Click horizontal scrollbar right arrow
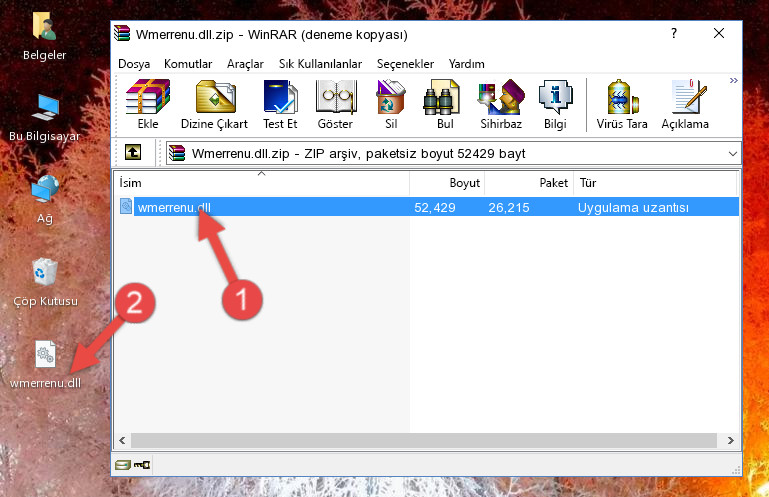This screenshot has width=769, height=497. 730,440
